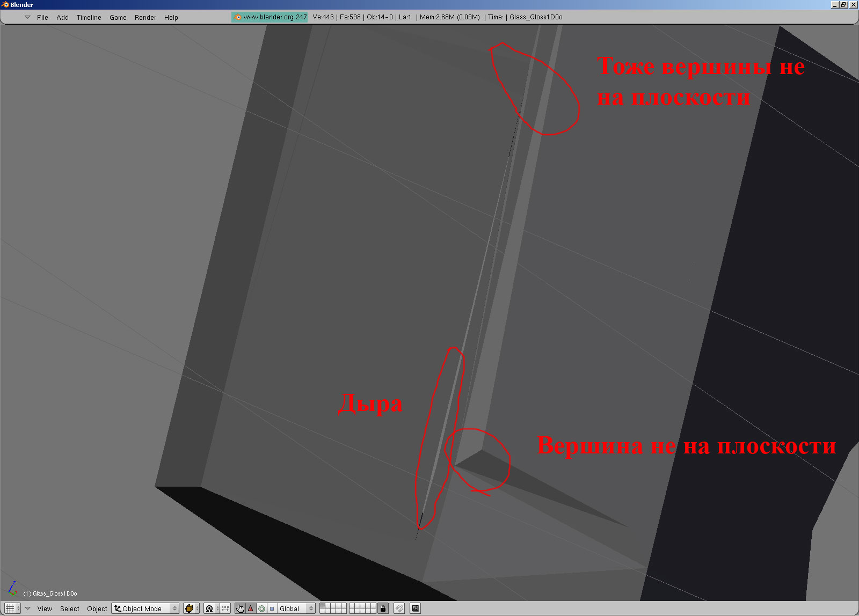Screen dimensions: 859x616
Task: Enable the rotate manipulator circle
Action: coord(261,608)
